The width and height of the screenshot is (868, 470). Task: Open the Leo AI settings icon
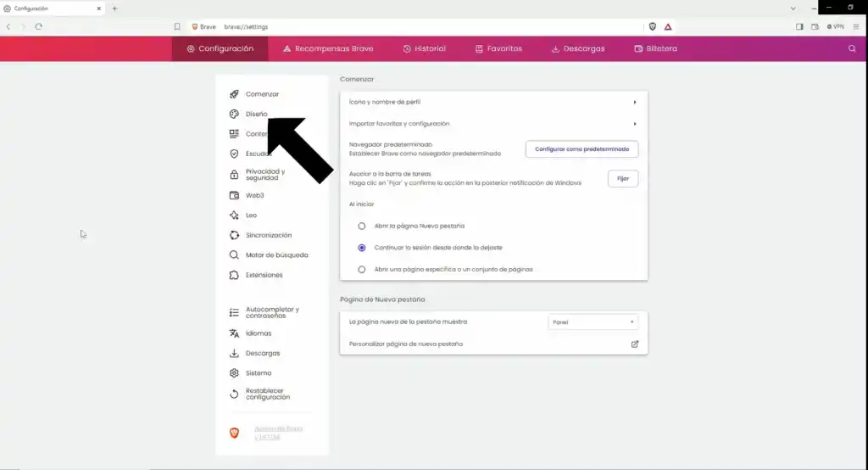click(234, 215)
